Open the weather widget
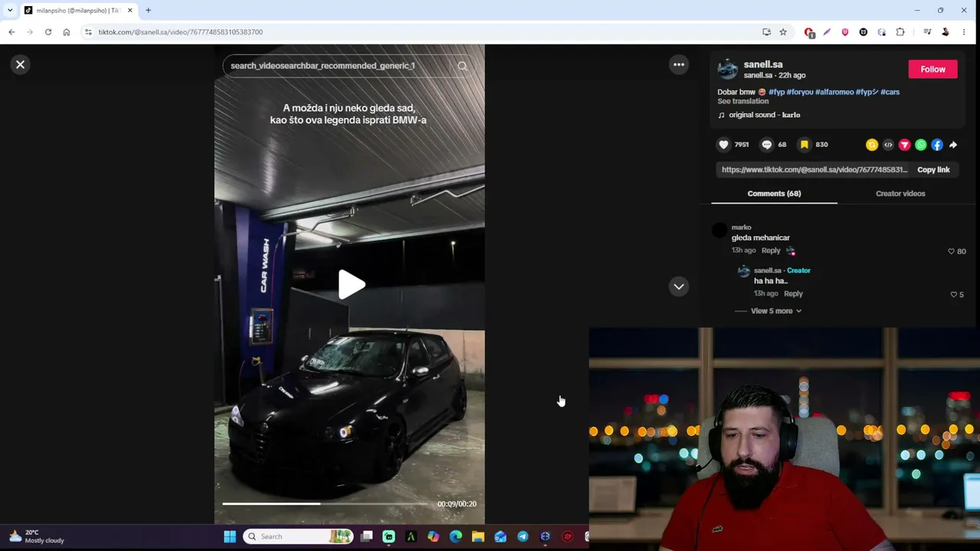Image resolution: width=980 pixels, height=551 pixels. pos(37,536)
